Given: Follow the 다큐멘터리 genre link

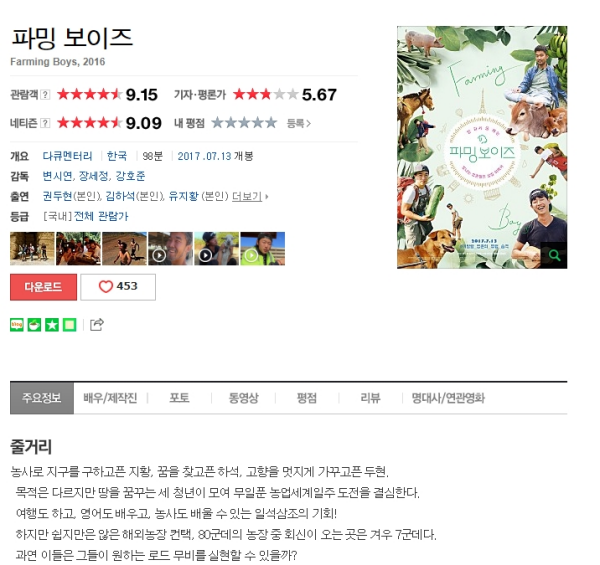Looking at the screenshot, I should point(67,156).
